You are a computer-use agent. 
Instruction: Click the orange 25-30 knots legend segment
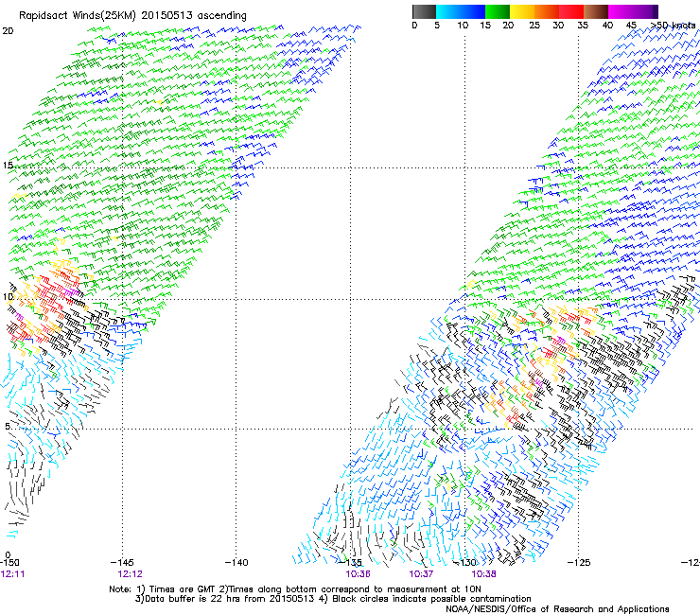(547, 11)
